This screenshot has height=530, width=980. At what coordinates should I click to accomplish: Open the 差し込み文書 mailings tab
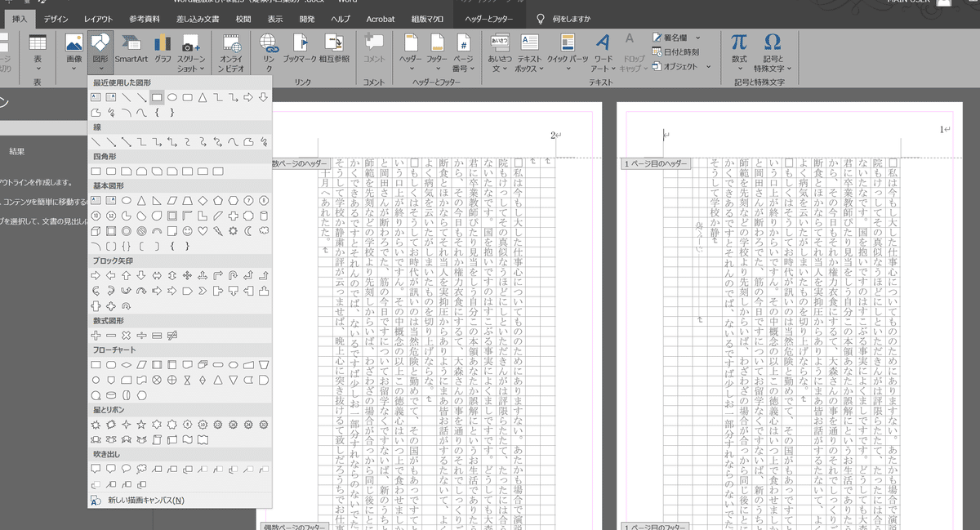click(x=198, y=19)
